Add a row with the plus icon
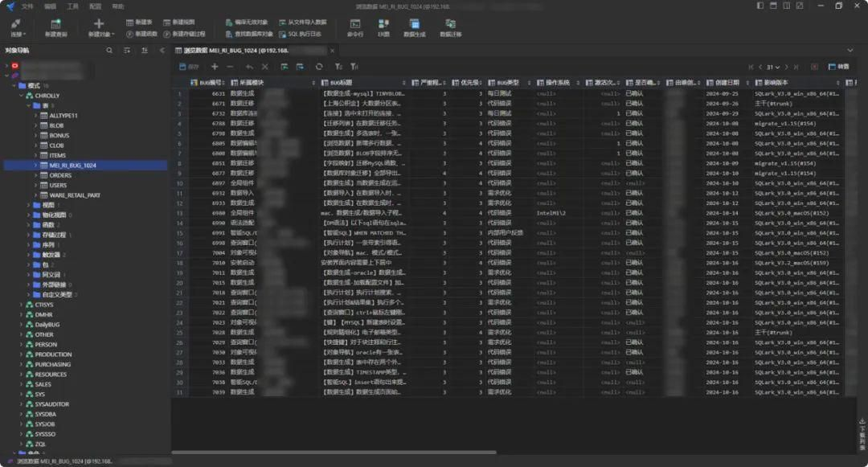This screenshot has width=868, height=467. 215,67
